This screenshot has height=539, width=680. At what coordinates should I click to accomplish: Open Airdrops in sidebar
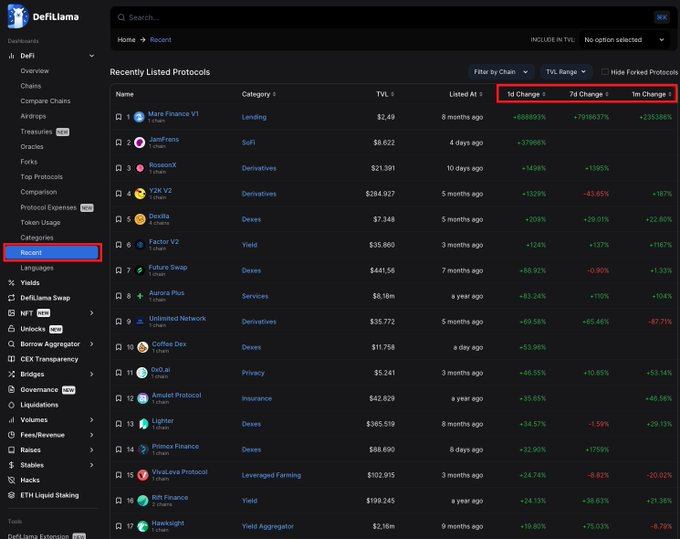(33, 116)
